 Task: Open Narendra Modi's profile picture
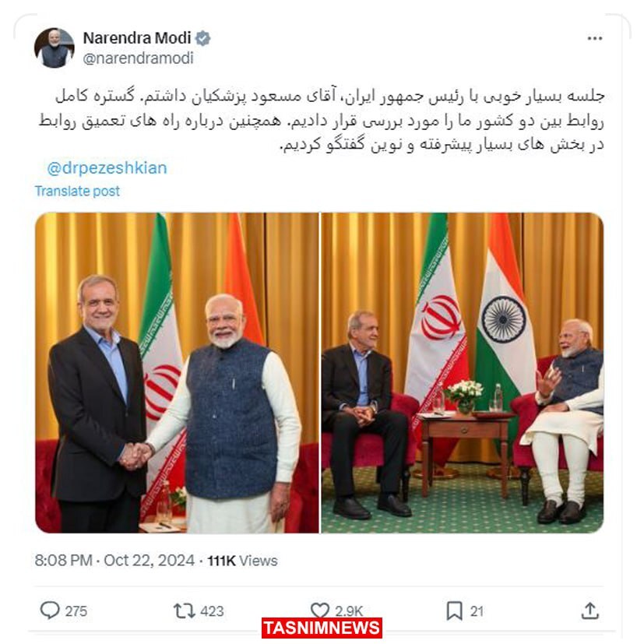(55, 48)
